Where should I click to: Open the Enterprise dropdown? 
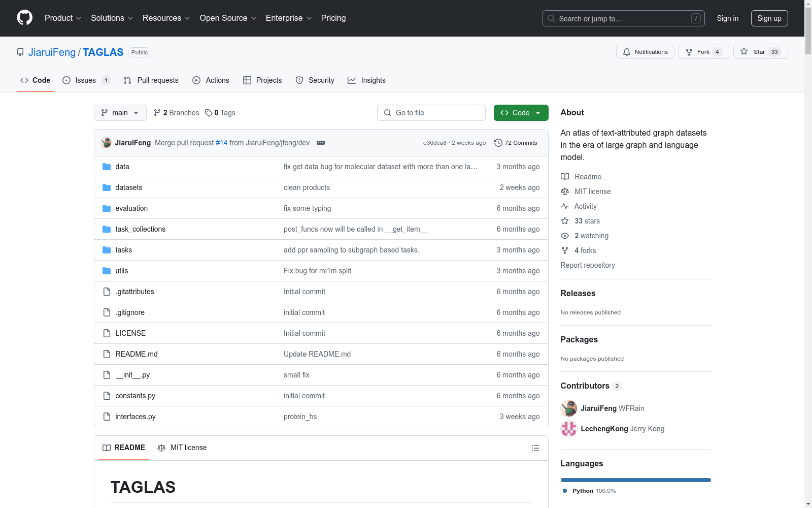pyautogui.click(x=289, y=18)
